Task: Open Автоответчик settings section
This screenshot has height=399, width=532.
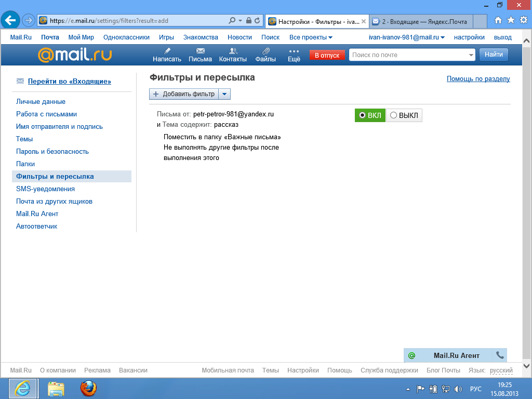Action: [x=37, y=227]
